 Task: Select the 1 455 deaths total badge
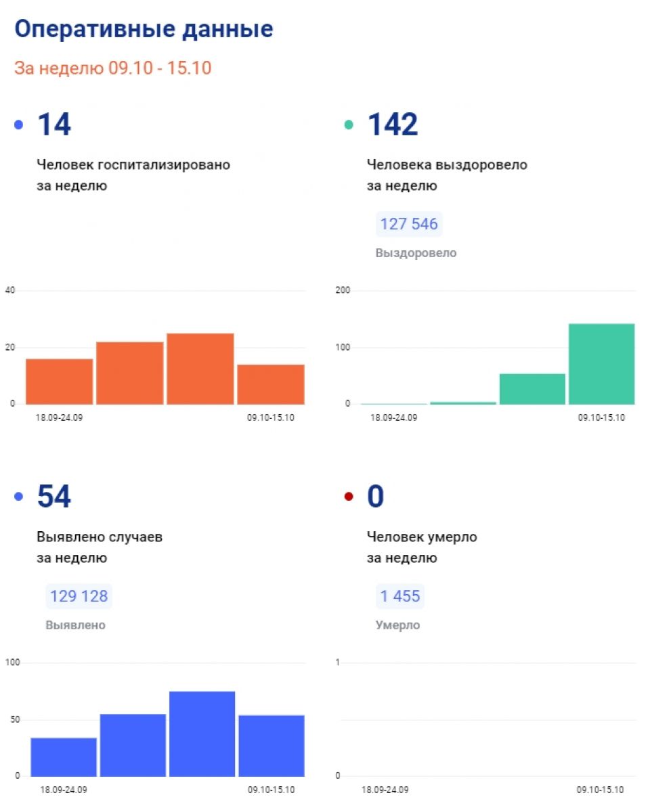pyautogui.click(x=400, y=596)
